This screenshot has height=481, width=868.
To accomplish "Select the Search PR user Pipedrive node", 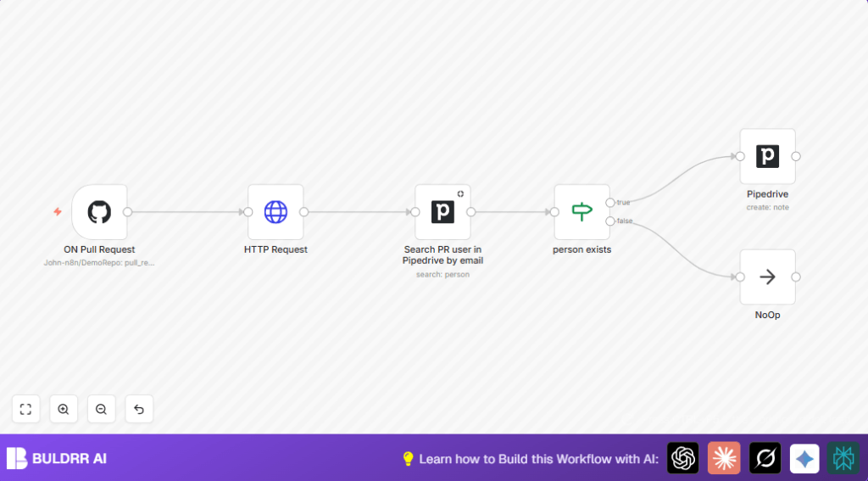I will tap(442, 212).
